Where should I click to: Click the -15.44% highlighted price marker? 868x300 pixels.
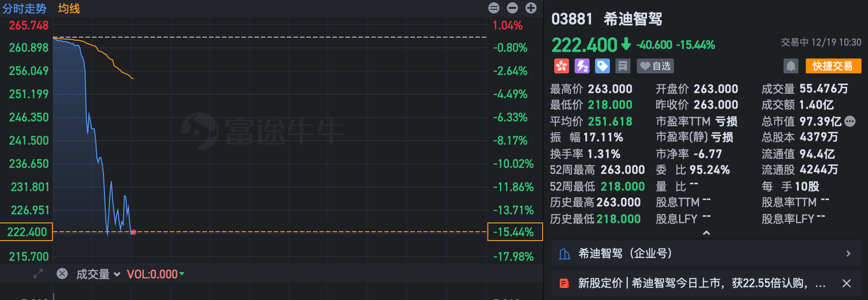click(515, 232)
